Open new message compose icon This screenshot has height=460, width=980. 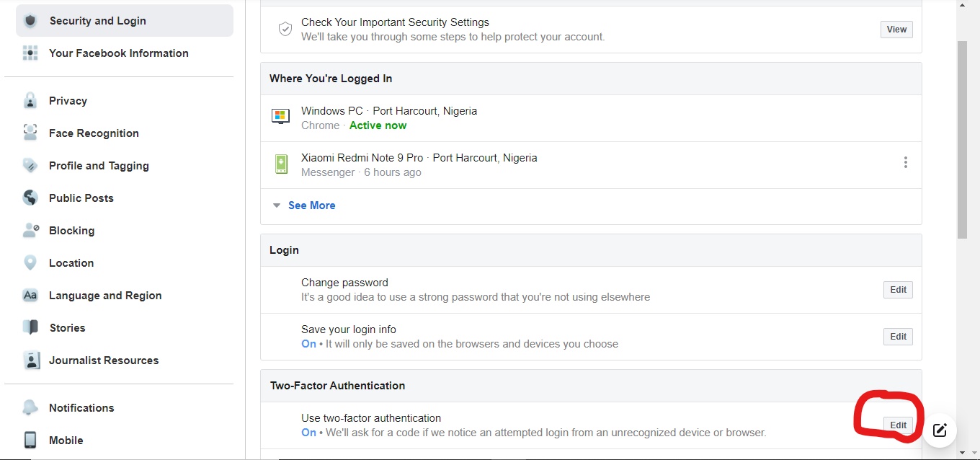(940, 430)
